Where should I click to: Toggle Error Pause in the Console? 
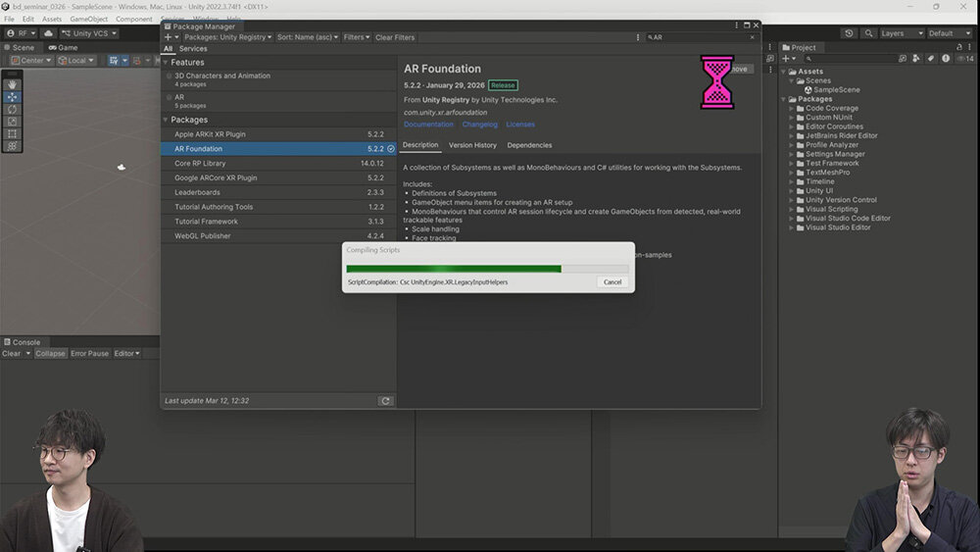coord(89,354)
